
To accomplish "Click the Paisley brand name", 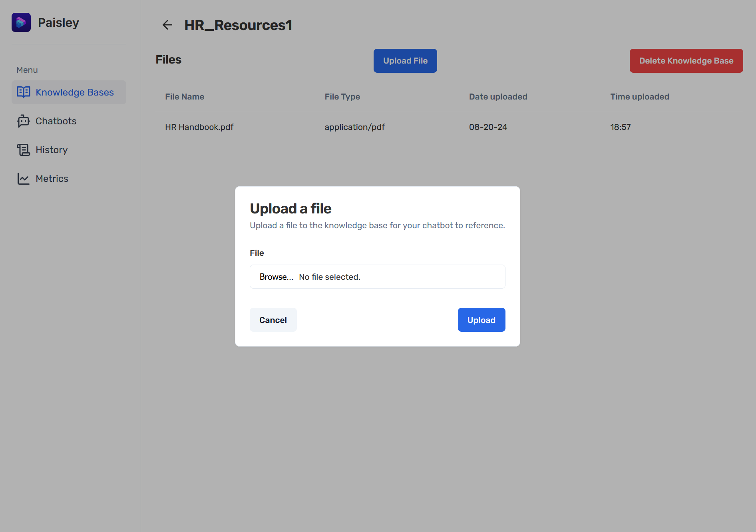I will 58,23.
